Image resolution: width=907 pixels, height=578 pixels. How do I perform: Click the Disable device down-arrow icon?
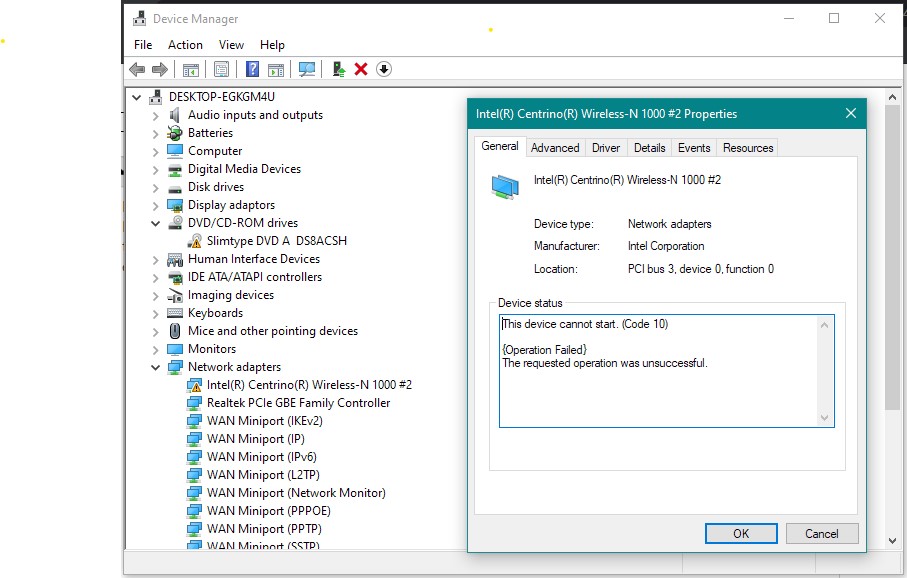point(384,69)
